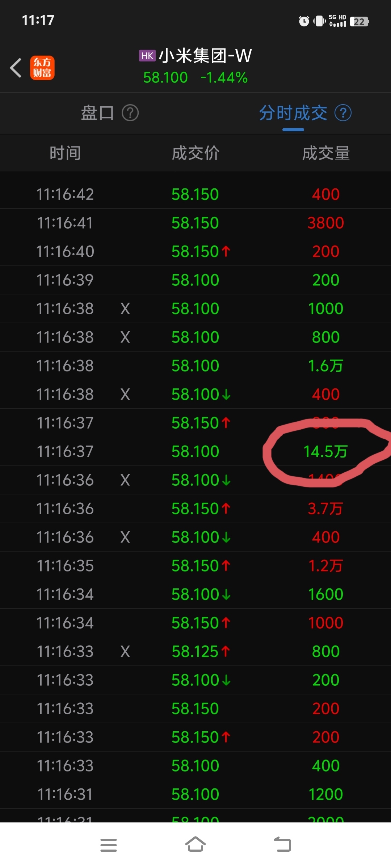Tap the current price 58.100 under title

[165, 78]
